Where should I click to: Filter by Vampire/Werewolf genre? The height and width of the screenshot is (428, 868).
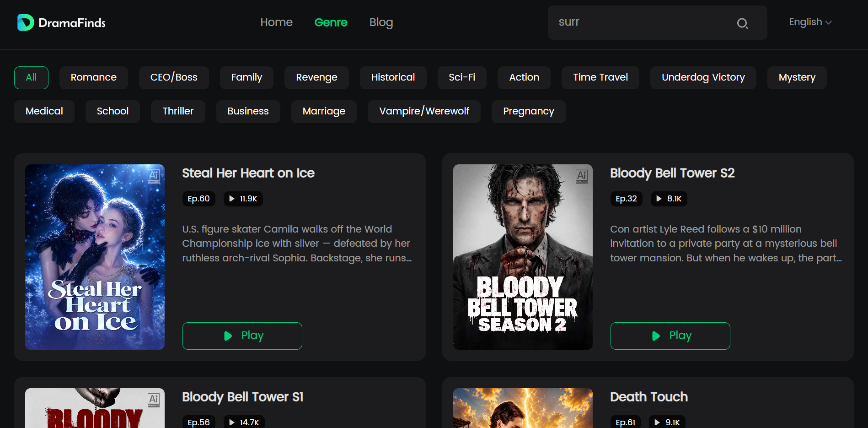pyautogui.click(x=424, y=111)
